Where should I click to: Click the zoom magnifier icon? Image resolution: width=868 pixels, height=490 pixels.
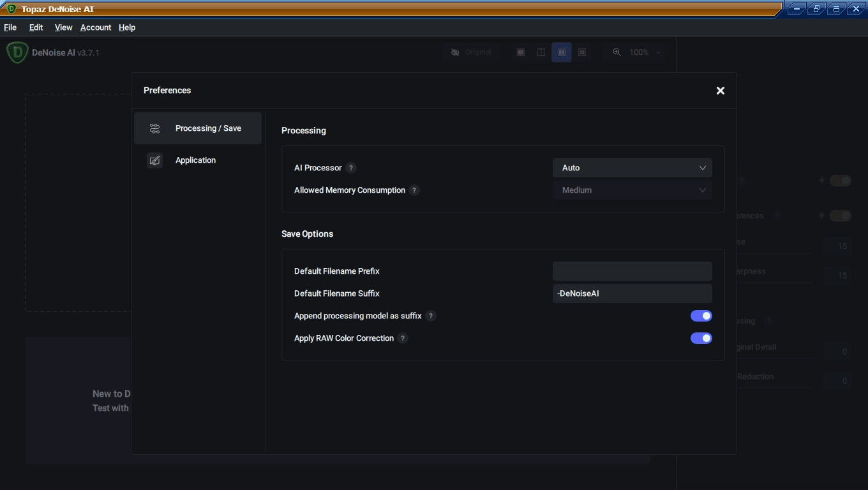coord(617,52)
